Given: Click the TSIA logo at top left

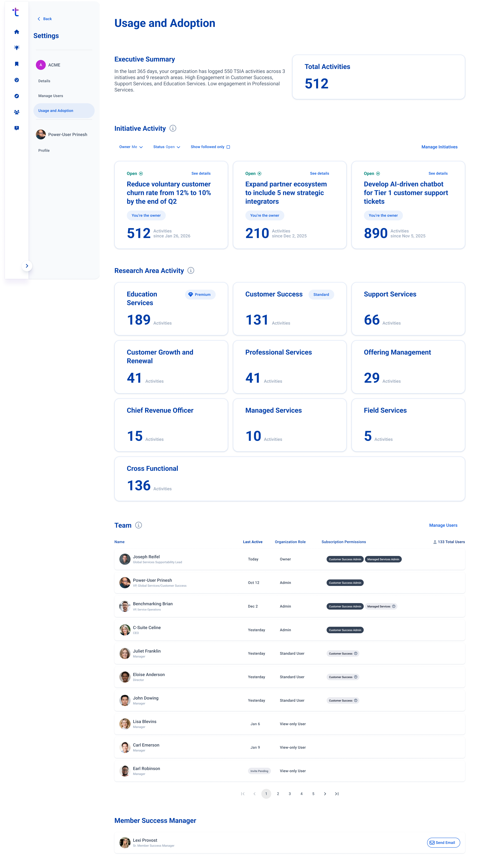Looking at the screenshot, I should click(x=16, y=12).
